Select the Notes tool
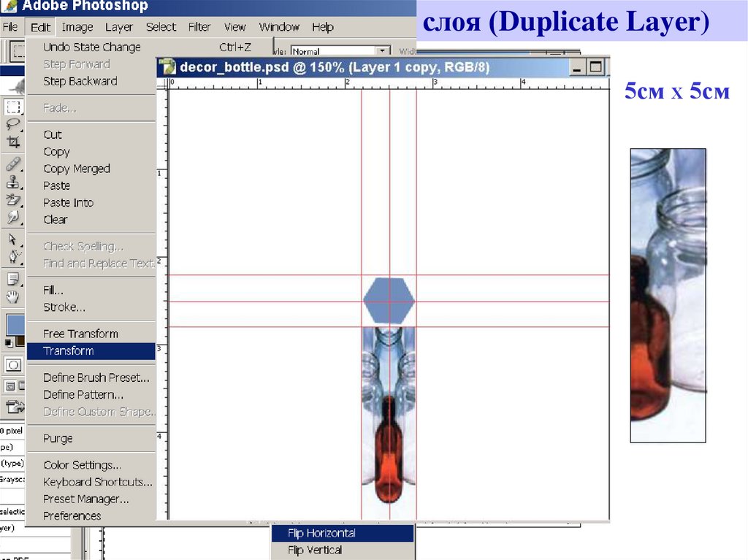This screenshot has height=560, width=748. (x=13, y=279)
